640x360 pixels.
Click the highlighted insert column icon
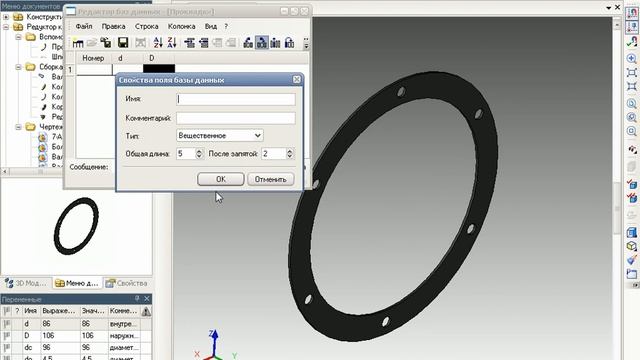coord(262,42)
